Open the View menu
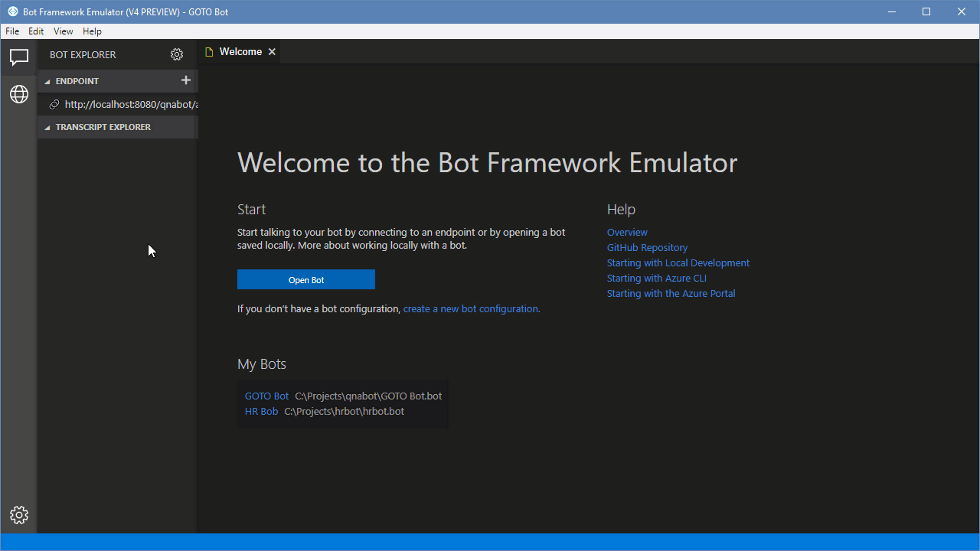 (64, 31)
